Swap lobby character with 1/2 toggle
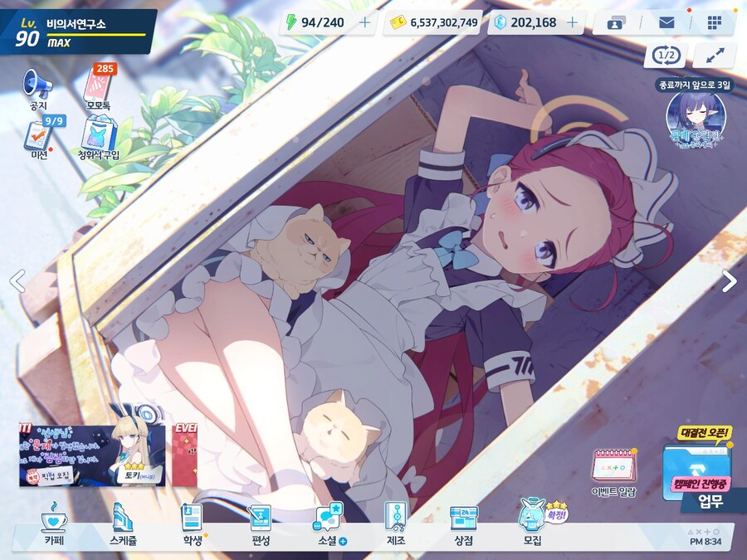The height and width of the screenshot is (560, 747). [666, 56]
